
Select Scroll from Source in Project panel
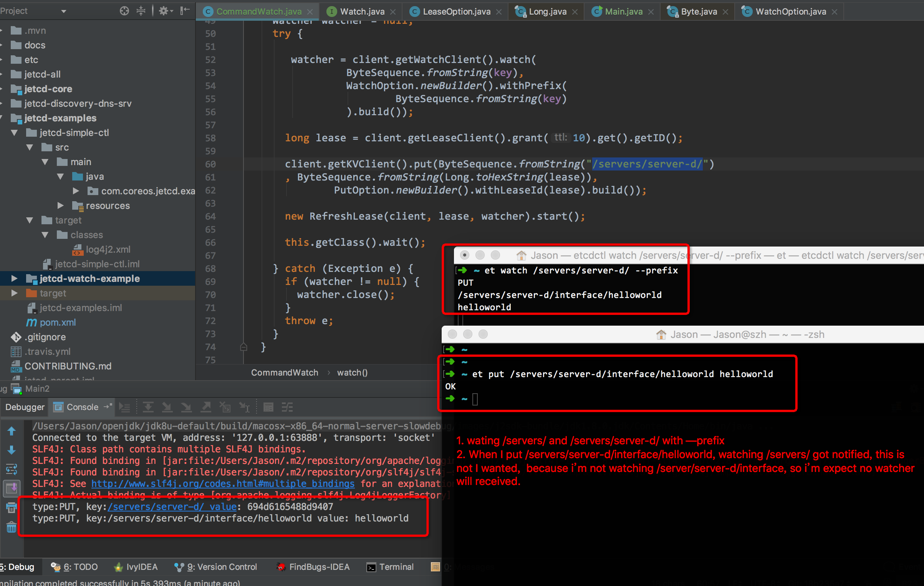(x=124, y=11)
